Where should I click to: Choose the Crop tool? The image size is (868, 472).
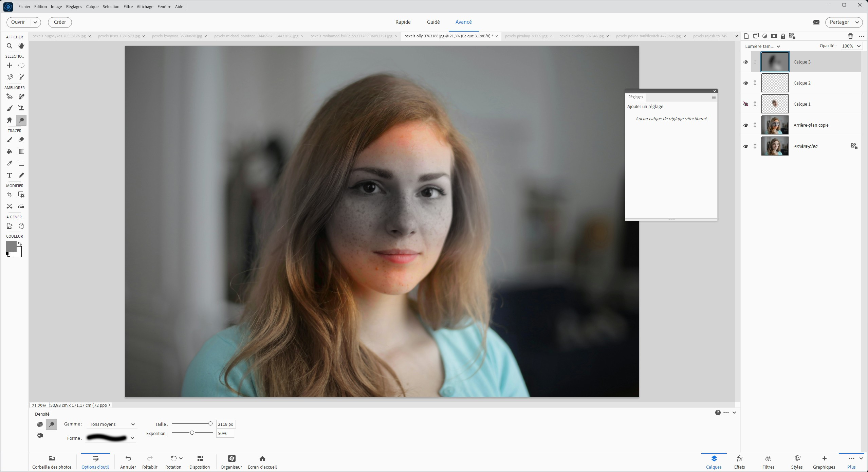click(10, 195)
